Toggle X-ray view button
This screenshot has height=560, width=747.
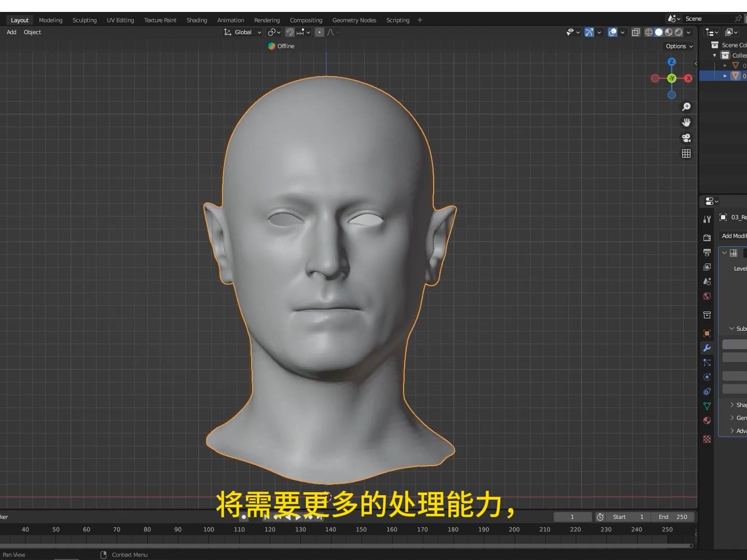[x=635, y=32]
